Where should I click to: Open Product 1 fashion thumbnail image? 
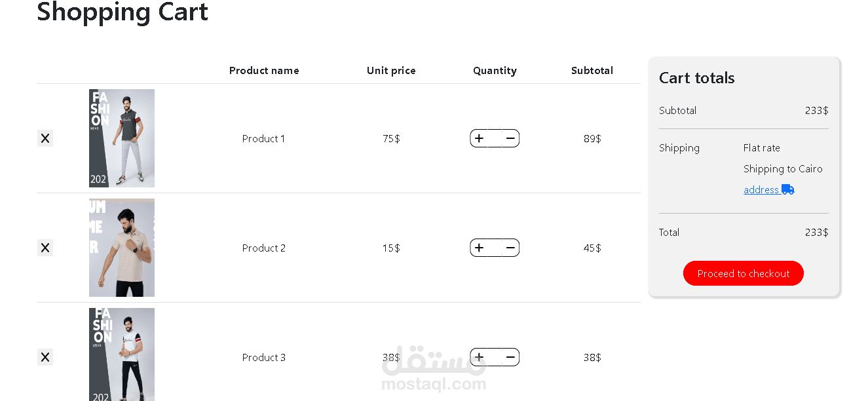(x=122, y=138)
